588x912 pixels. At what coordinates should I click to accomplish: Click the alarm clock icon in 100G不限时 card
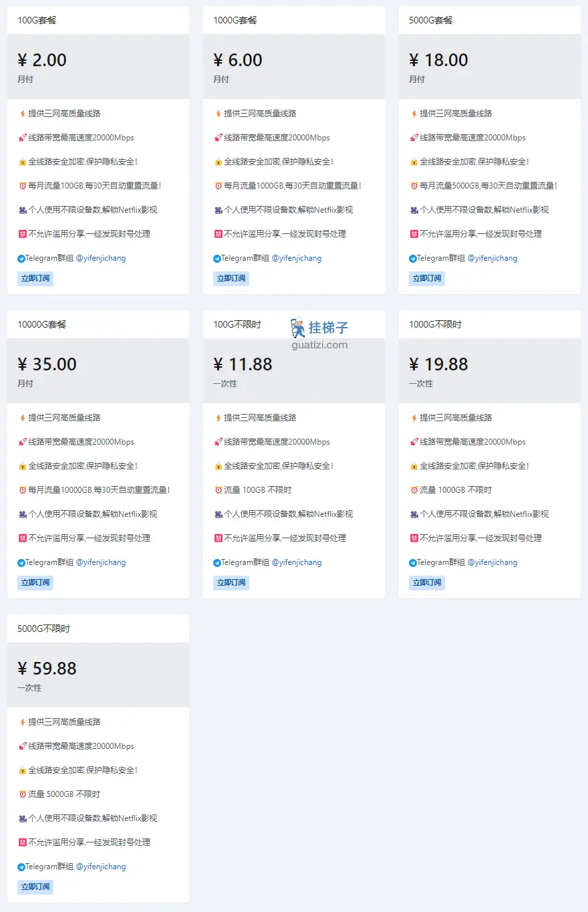pyautogui.click(x=218, y=490)
